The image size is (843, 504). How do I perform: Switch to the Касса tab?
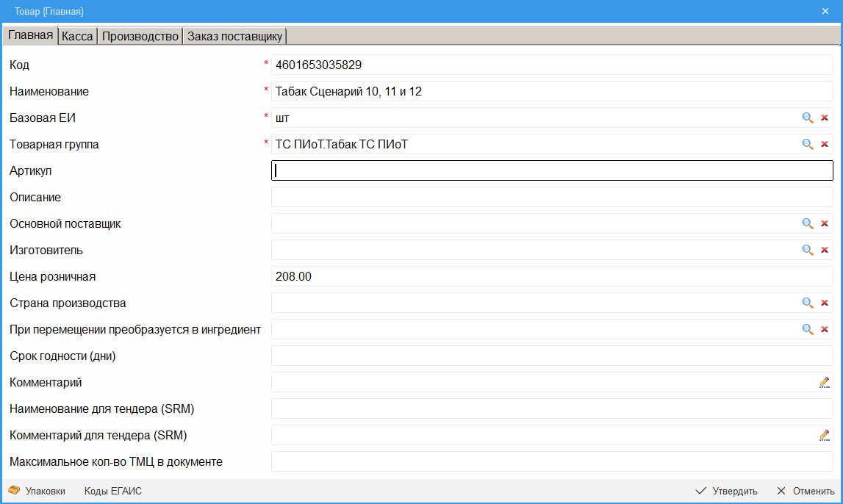click(77, 36)
